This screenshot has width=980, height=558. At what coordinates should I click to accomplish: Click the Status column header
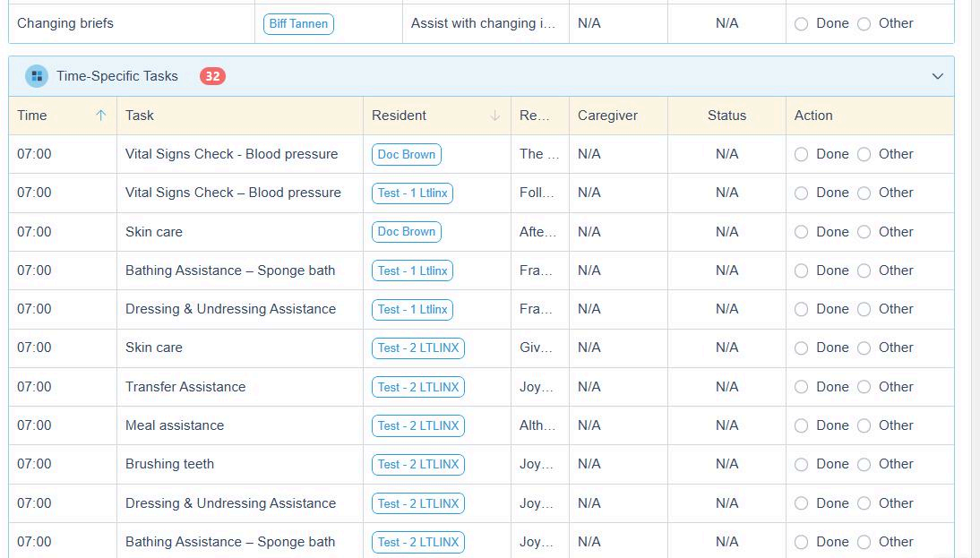pos(726,116)
